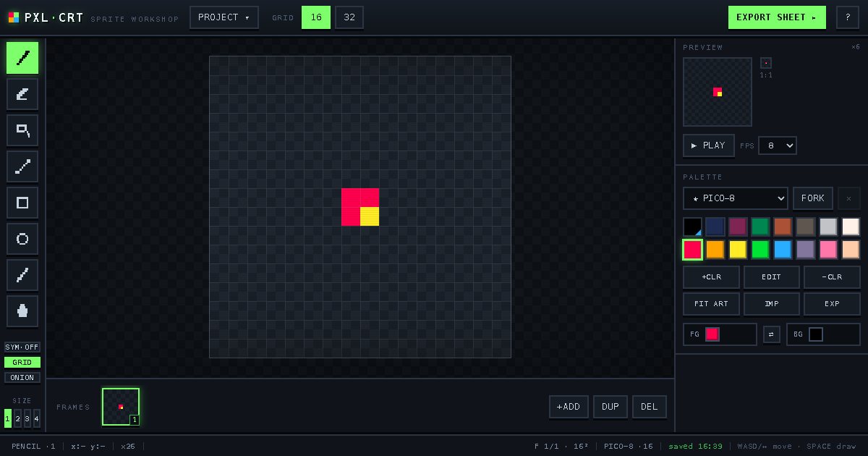Select the Ellipse shape tool

pyautogui.click(x=22, y=239)
